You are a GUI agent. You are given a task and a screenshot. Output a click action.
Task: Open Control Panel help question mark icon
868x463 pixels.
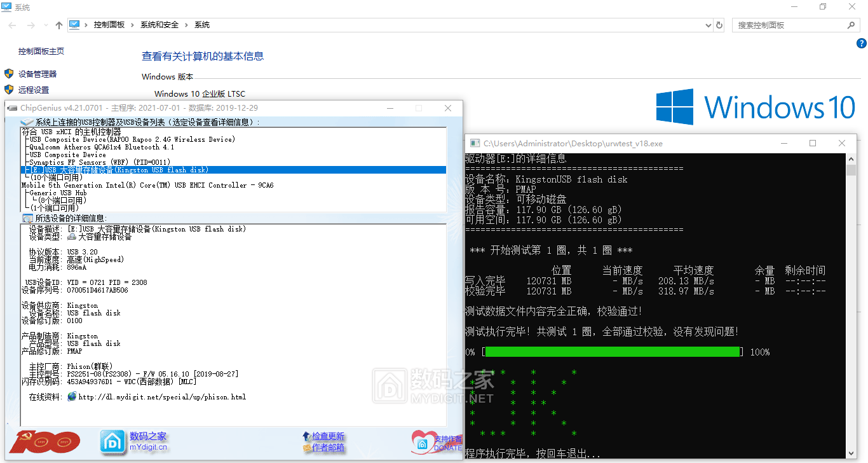(x=862, y=43)
